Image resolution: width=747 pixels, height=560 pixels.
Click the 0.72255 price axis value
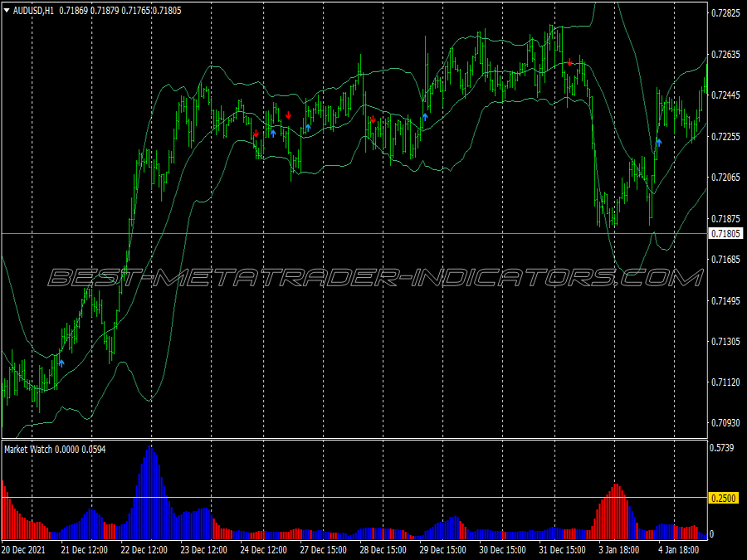pyautogui.click(x=726, y=137)
